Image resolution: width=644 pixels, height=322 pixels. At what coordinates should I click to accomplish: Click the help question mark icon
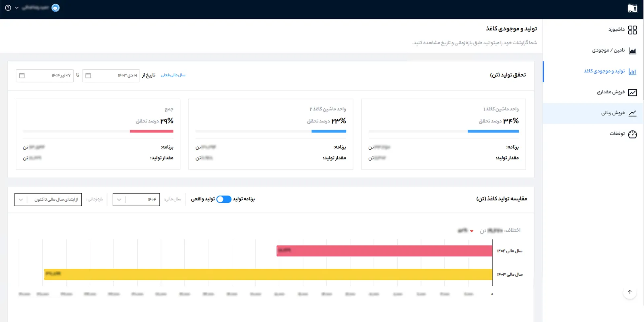pos(8,8)
